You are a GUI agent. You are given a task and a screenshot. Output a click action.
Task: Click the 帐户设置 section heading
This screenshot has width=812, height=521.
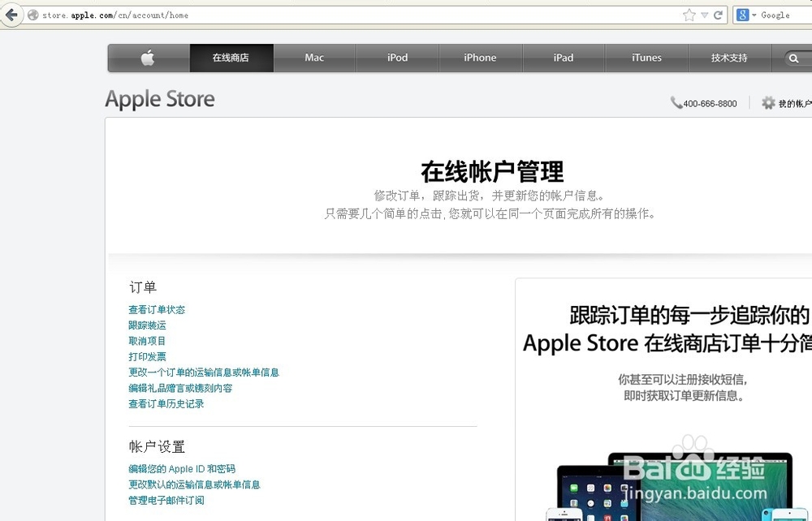157,446
